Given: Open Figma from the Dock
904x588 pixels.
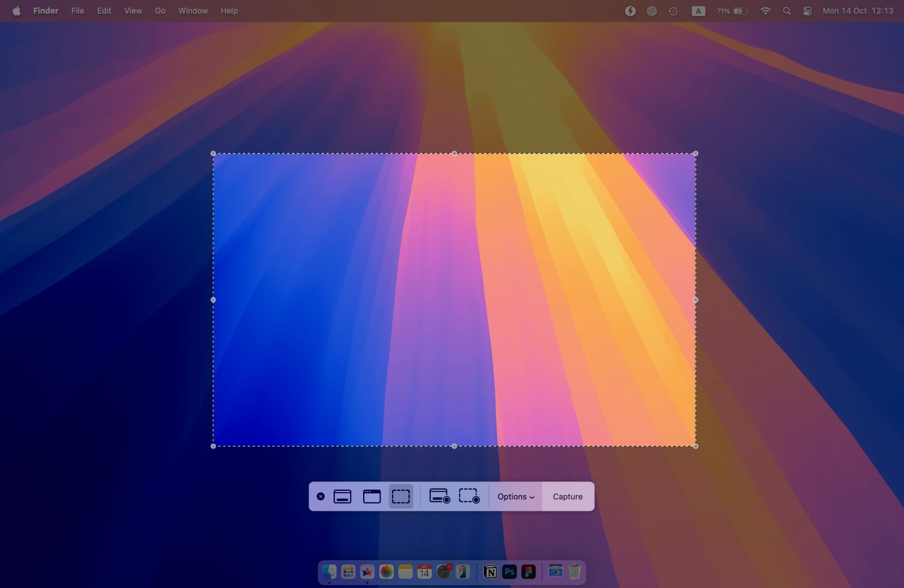Looking at the screenshot, I should point(529,571).
